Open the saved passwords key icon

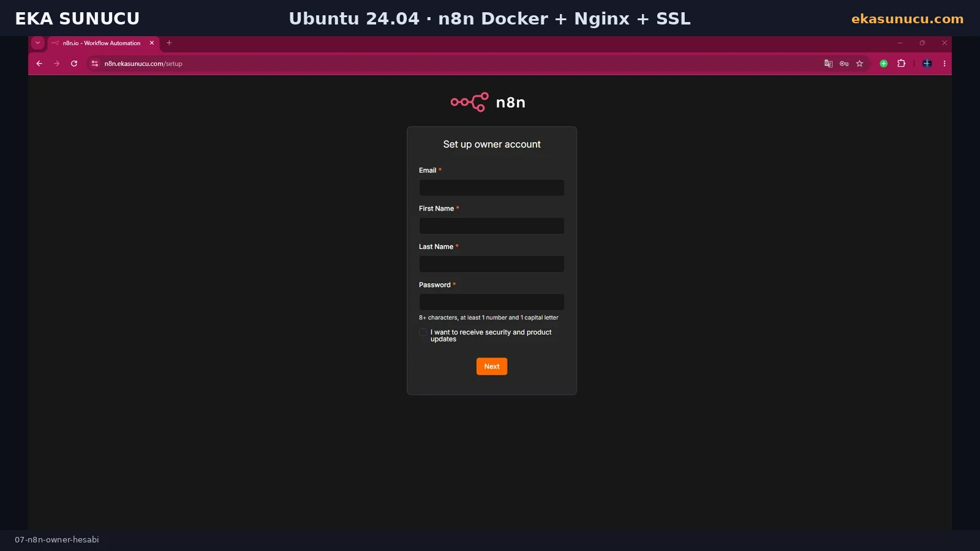click(844, 64)
